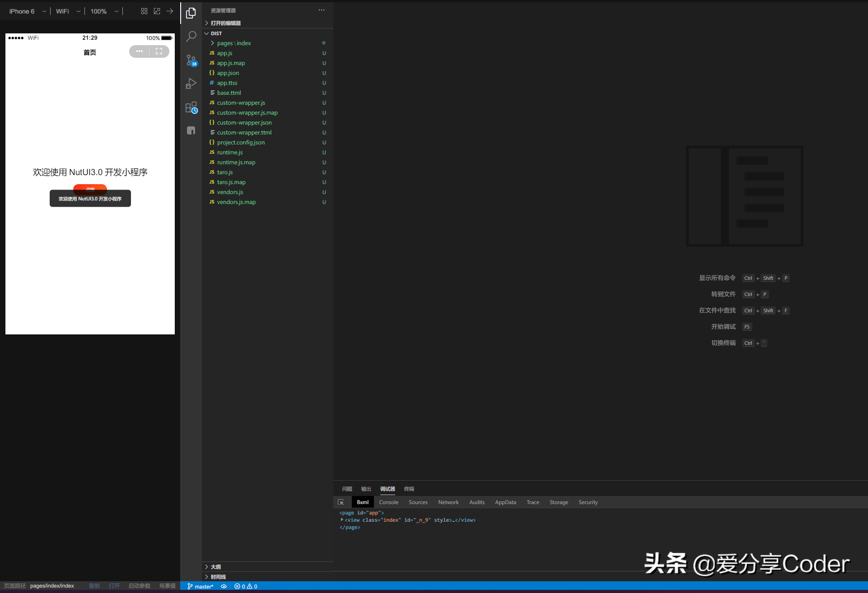The width and height of the screenshot is (868, 593).
Task: Open the Search icon in activity bar
Action: point(191,37)
